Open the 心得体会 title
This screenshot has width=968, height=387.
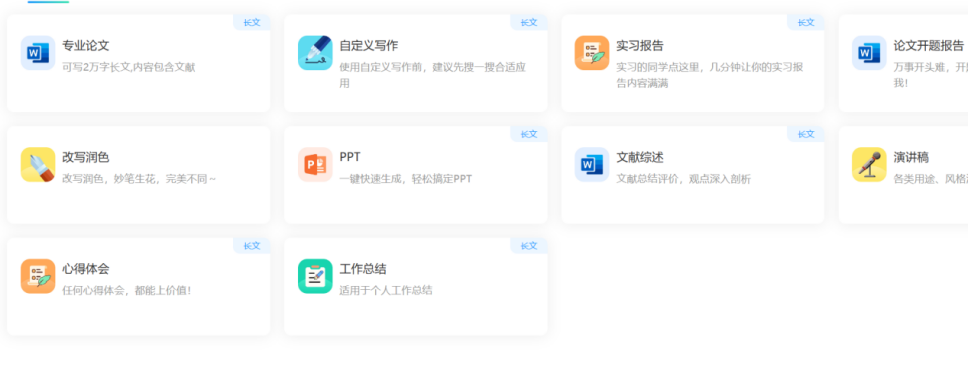86,269
